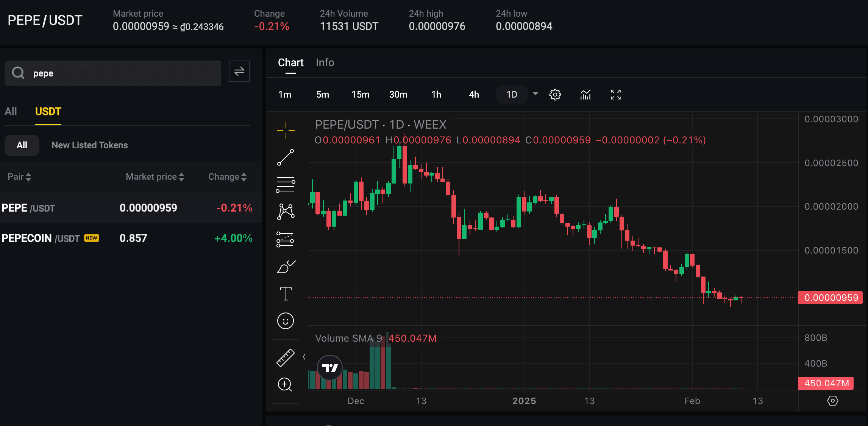
Task: Click the 450.047M volume axis label
Action: (x=826, y=383)
